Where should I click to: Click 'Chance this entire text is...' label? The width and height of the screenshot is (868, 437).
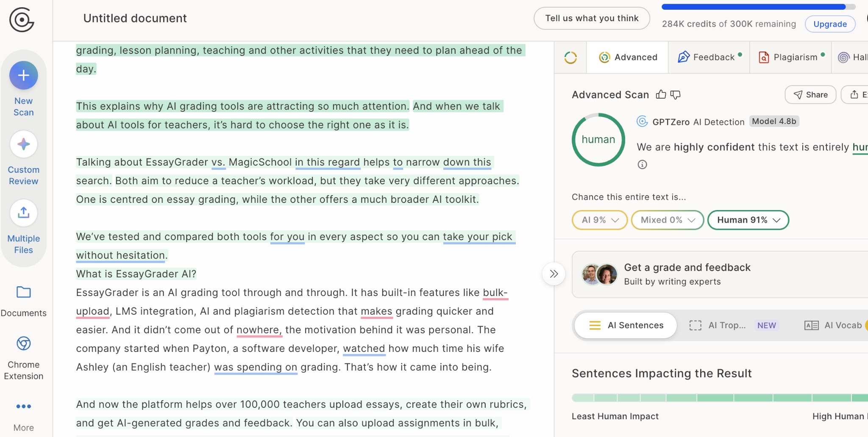tap(629, 197)
